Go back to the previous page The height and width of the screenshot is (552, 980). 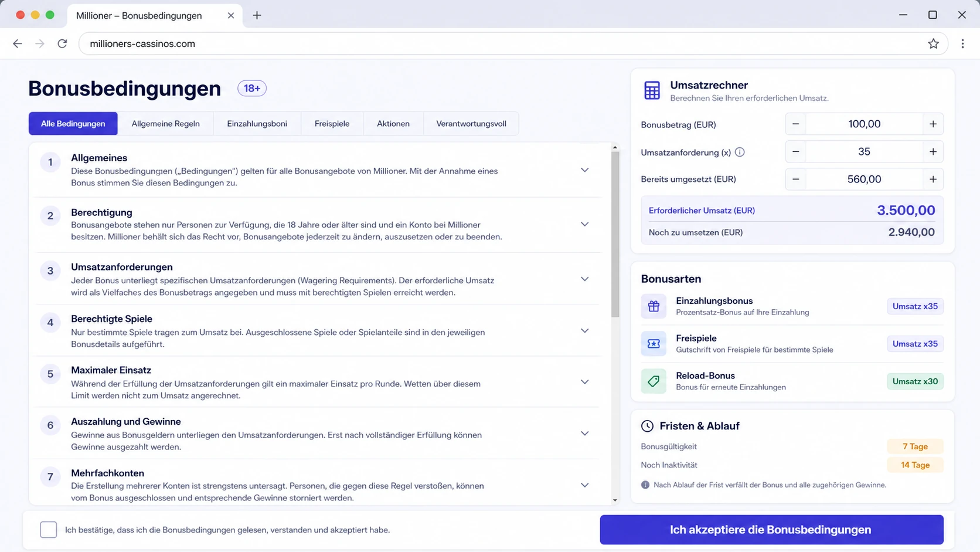pyautogui.click(x=18, y=43)
